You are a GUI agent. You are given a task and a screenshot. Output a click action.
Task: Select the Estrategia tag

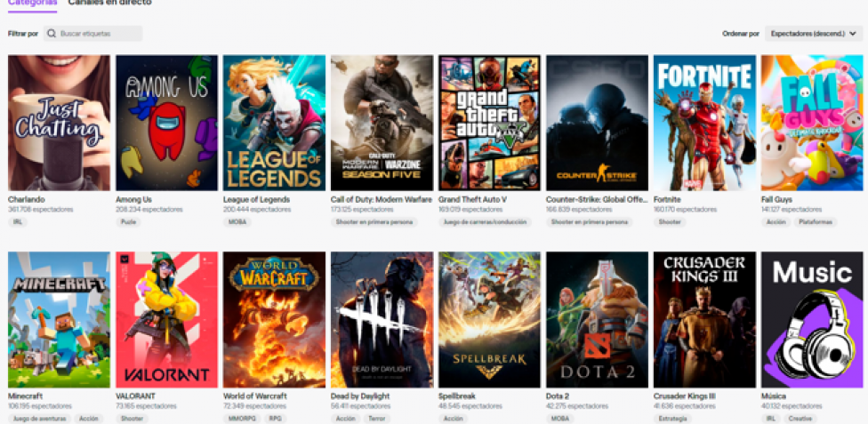[673, 419]
